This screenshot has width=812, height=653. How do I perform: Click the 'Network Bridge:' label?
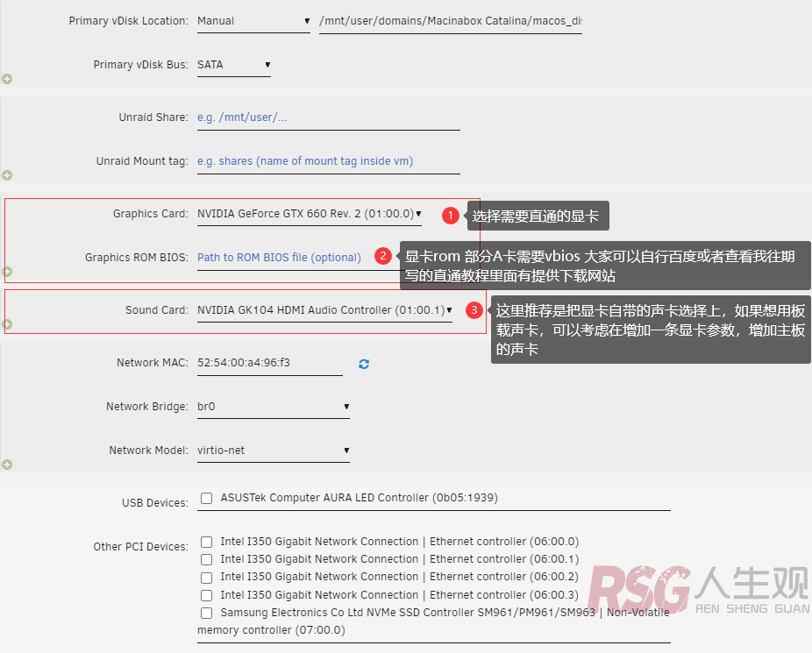(x=147, y=407)
